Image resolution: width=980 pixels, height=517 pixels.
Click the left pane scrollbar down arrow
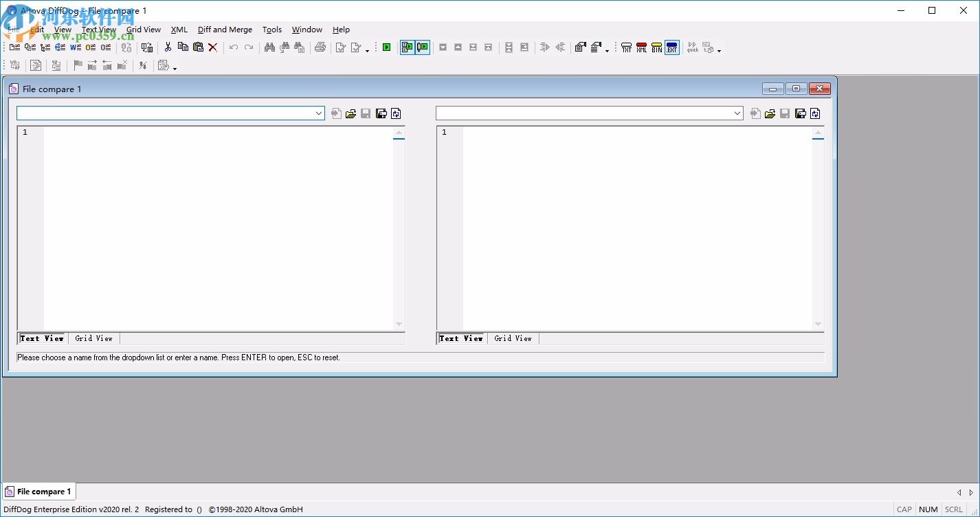click(399, 324)
